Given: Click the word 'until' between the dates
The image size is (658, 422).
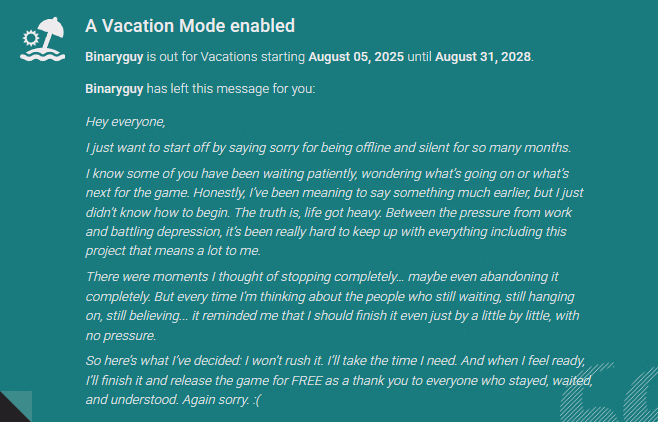Looking at the screenshot, I should (420, 57).
